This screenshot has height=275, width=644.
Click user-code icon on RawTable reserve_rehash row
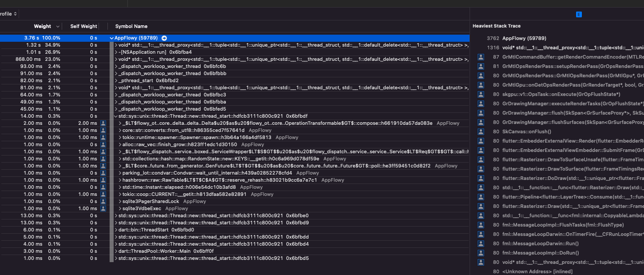pos(103,180)
